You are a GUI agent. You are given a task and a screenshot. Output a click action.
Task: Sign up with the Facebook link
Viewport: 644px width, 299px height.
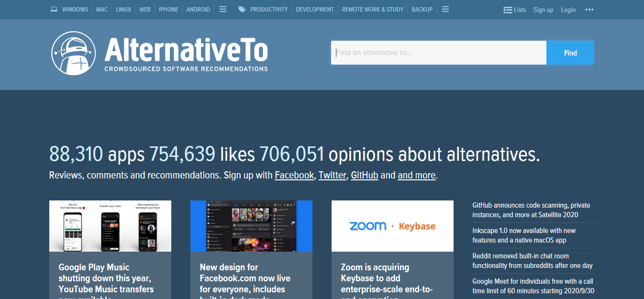(294, 175)
